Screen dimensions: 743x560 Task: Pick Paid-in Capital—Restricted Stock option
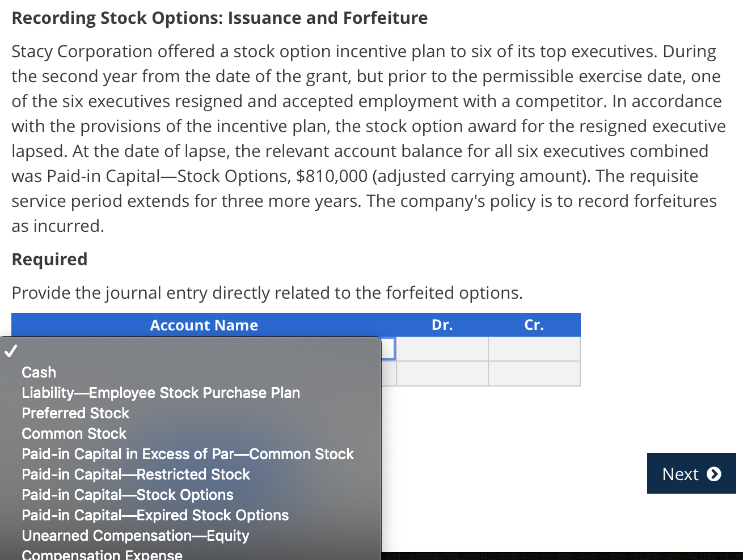(x=136, y=474)
